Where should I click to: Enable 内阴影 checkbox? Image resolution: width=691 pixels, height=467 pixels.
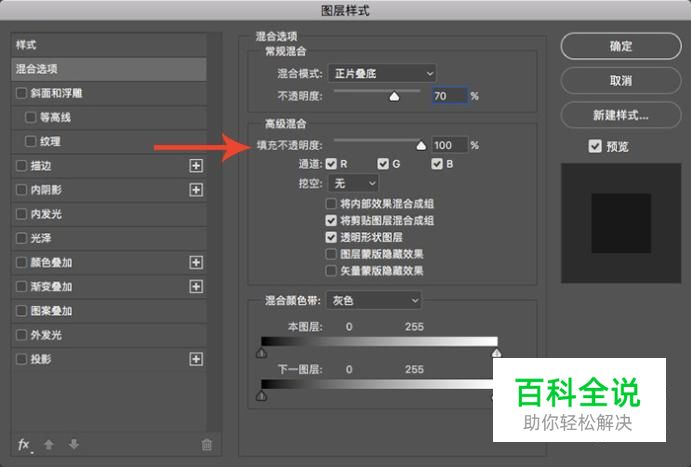click(x=21, y=190)
